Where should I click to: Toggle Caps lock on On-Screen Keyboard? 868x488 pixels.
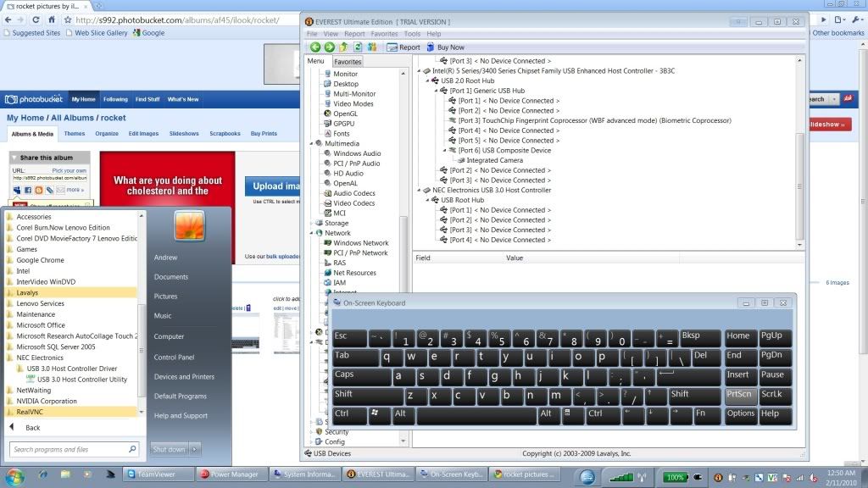(361, 375)
